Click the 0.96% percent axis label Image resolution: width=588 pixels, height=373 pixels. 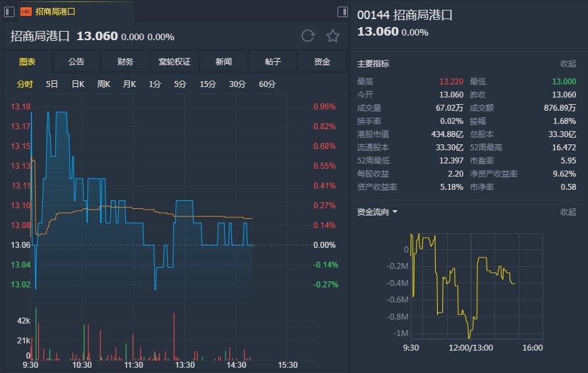point(324,107)
